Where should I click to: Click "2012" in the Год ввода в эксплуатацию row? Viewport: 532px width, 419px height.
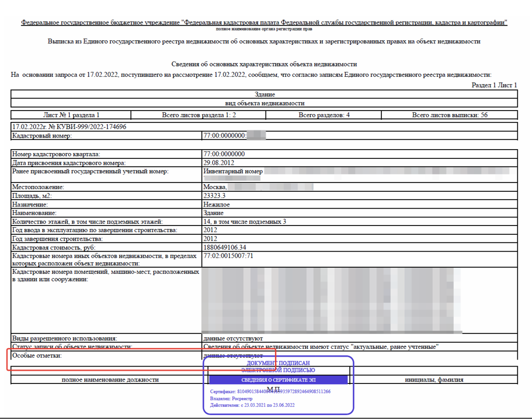point(210,230)
